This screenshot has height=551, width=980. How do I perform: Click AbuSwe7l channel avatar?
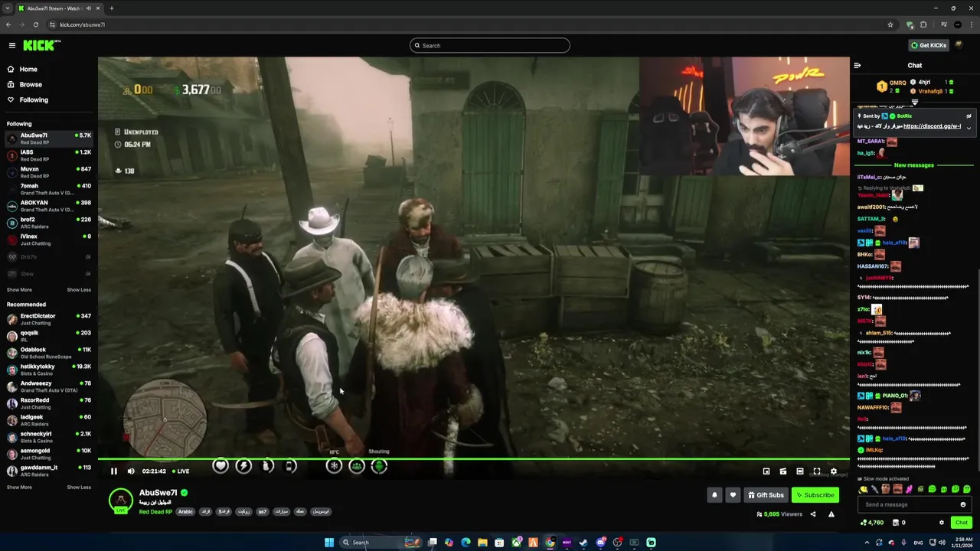pos(120,500)
